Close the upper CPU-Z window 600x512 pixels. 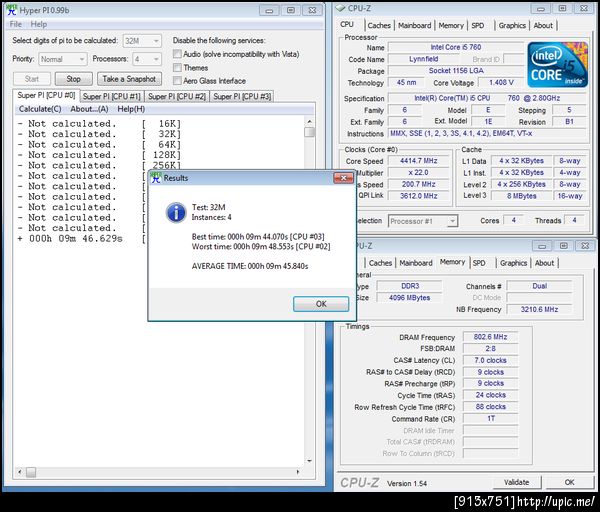pos(584,8)
